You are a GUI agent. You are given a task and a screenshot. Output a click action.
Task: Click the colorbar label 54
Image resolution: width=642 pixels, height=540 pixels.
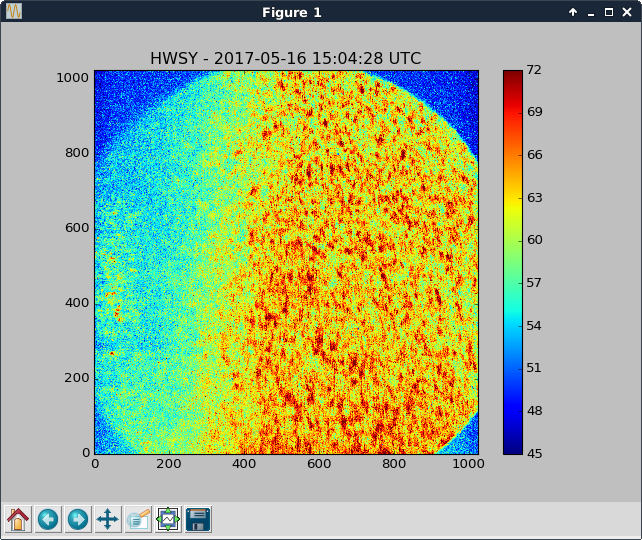click(534, 326)
